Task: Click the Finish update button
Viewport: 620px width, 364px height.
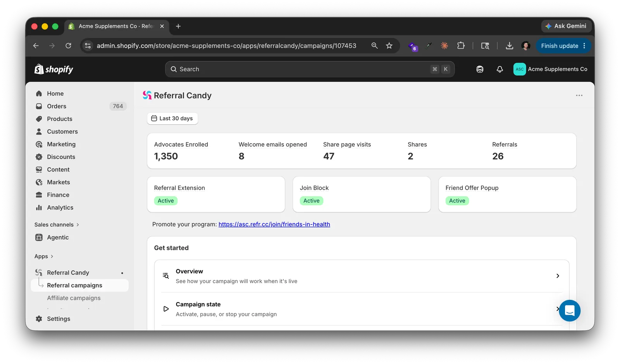Action: [563, 46]
